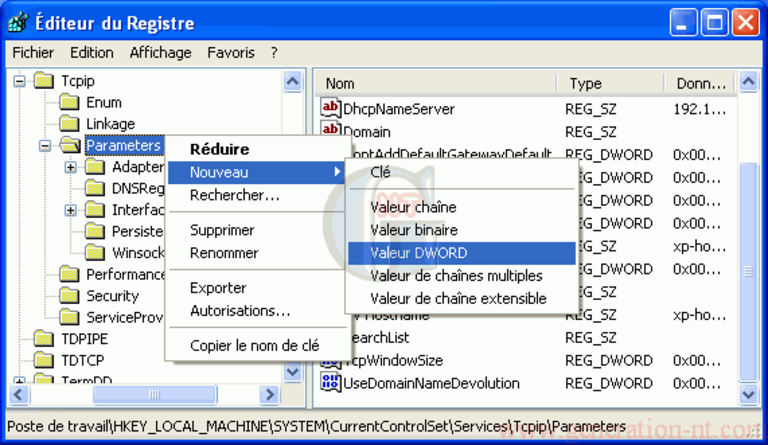Click the Registry Editor app icon in title bar
The height and width of the screenshot is (445, 768).
19,23
